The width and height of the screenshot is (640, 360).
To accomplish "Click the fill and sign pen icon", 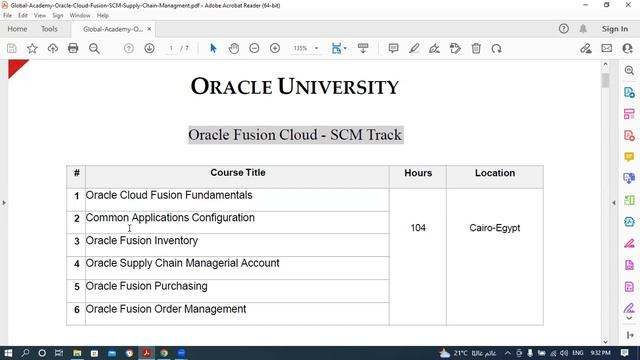I will [x=586, y=49].
